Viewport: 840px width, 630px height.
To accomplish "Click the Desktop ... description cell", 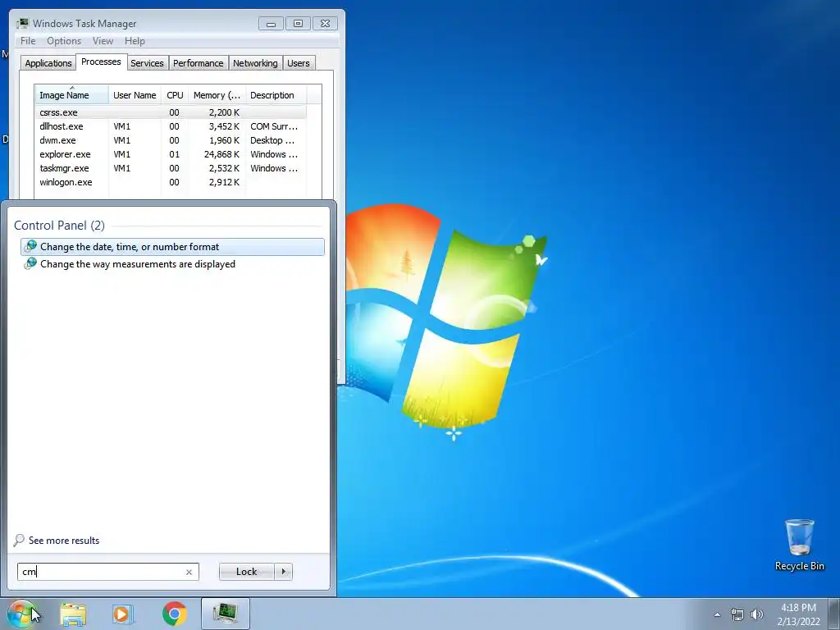I will 272,140.
